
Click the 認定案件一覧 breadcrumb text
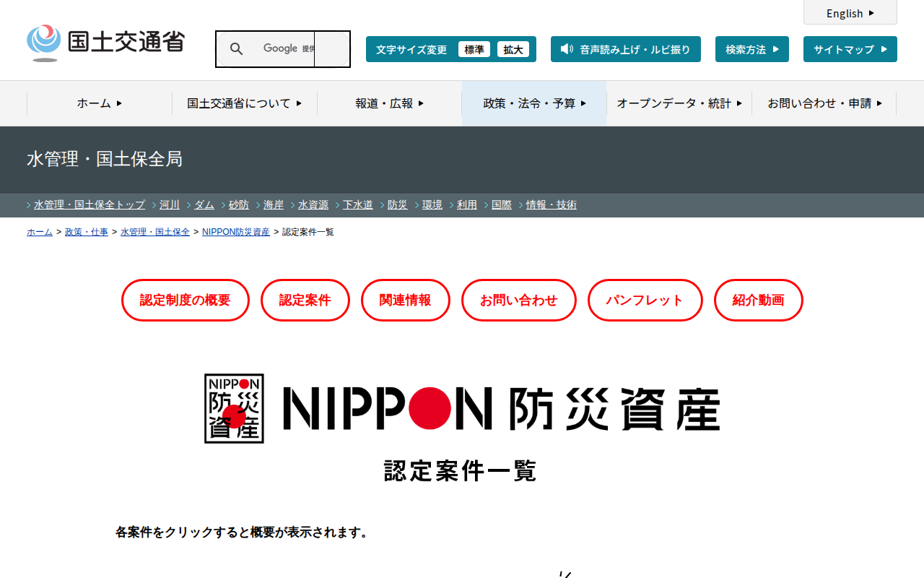308,232
